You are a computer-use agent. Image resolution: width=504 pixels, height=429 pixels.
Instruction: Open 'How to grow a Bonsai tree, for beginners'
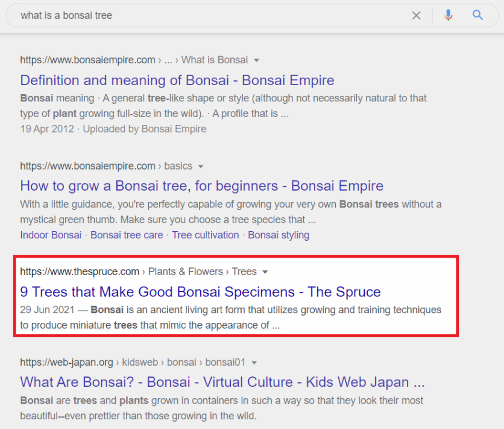click(x=201, y=186)
